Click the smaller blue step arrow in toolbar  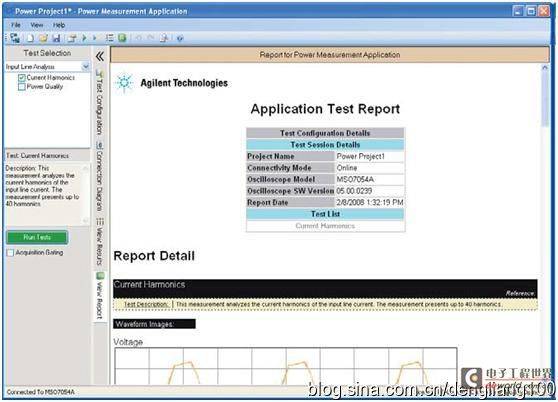[x=95, y=38]
